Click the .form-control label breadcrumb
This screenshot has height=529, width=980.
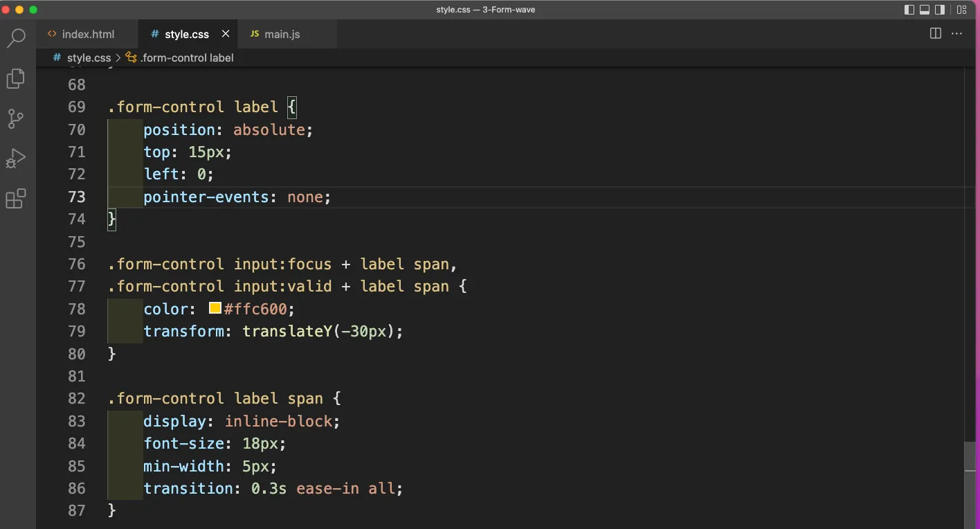pyautogui.click(x=187, y=58)
